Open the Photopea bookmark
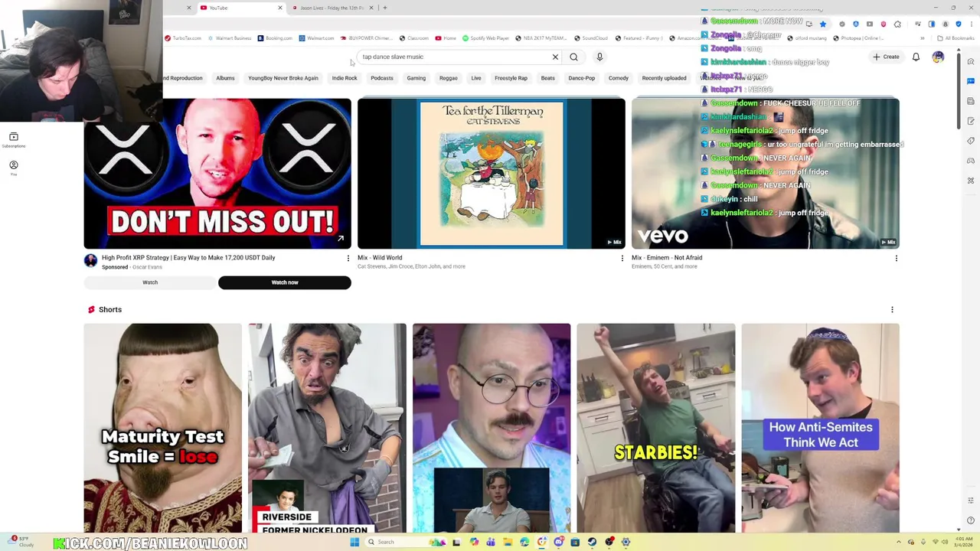This screenshot has height=551, width=980. tap(858, 38)
